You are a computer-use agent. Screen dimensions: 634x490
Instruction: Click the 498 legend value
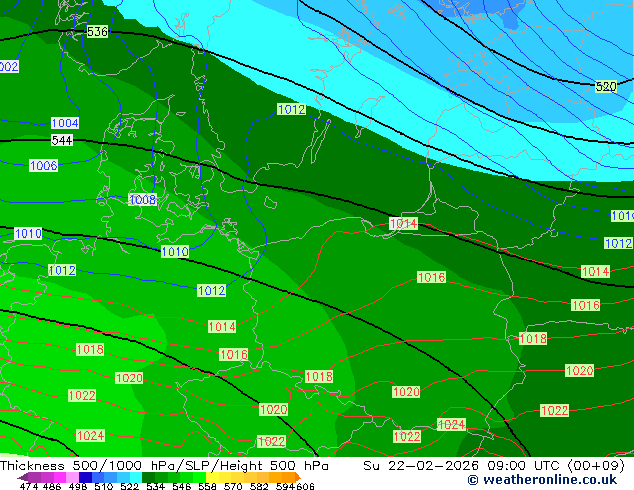click(x=78, y=486)
